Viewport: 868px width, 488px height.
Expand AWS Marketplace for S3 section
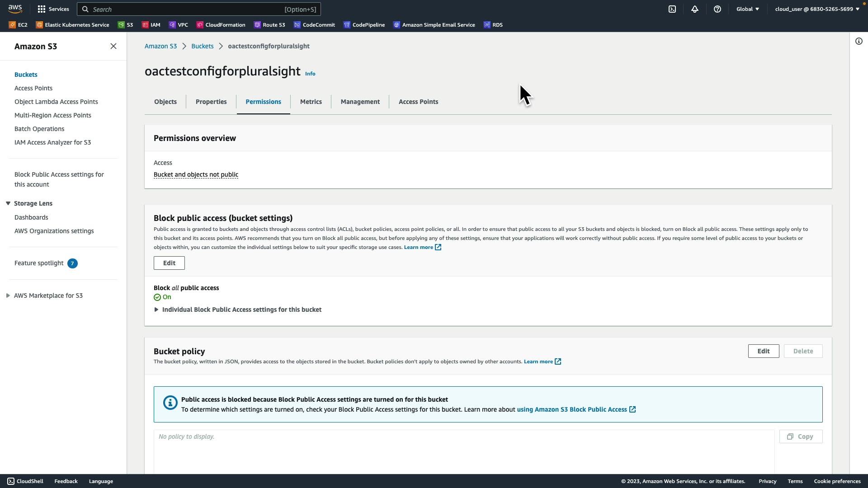8,296
